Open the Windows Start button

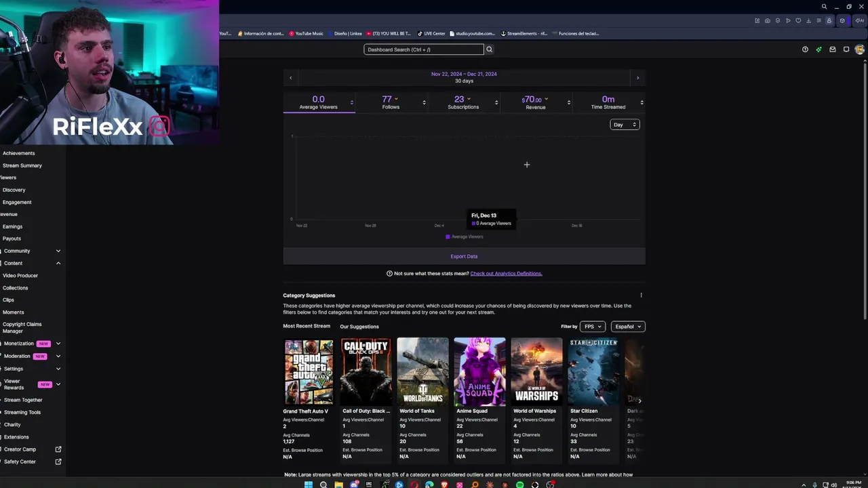[x=309, y=485]
